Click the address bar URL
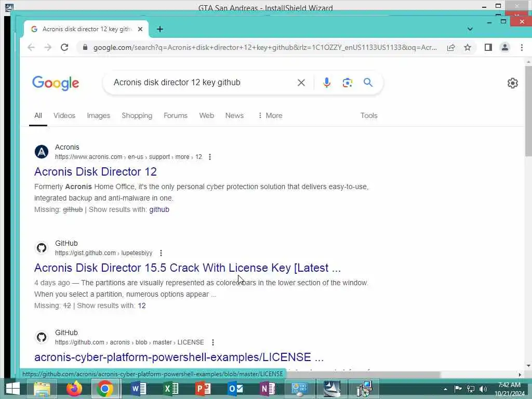The image size is (532, 399). 264,47
